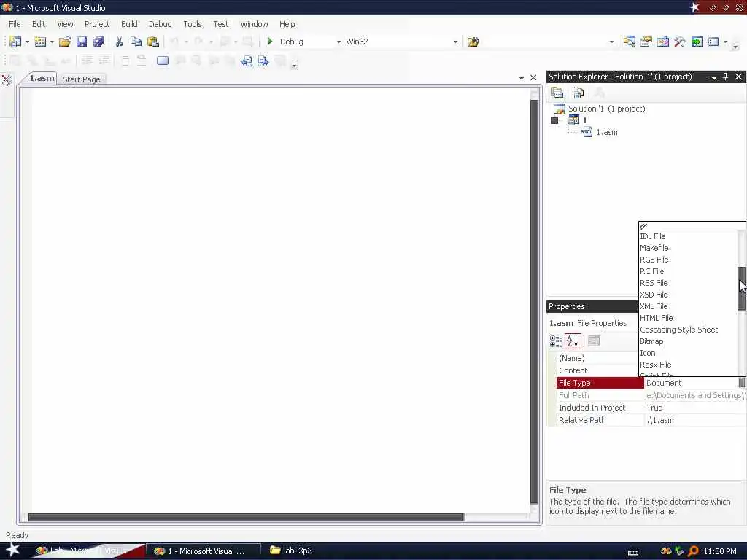
Task: Open the Edit menu
Action: click(39, 24)
